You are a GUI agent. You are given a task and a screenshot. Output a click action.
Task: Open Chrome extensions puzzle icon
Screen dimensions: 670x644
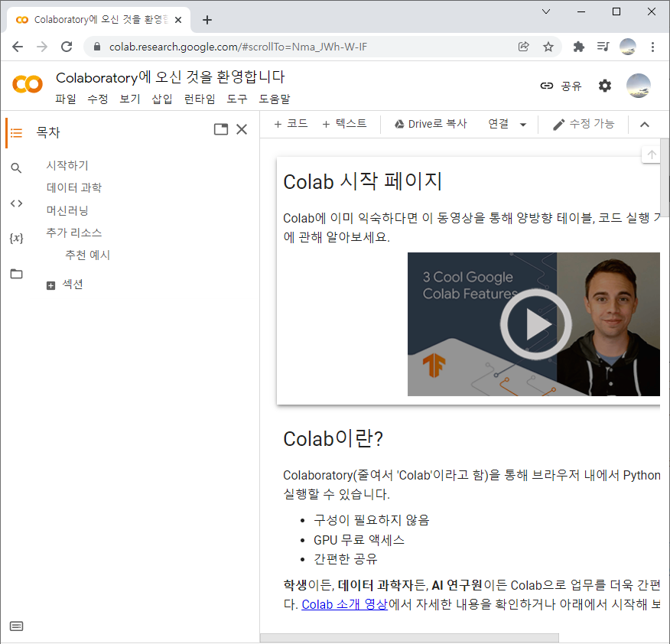[x=578, y=47]
